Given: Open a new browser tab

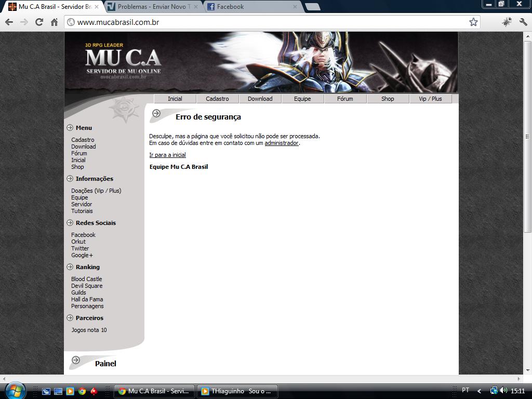Looking at the screenshot, I should (x=312, y=7).
